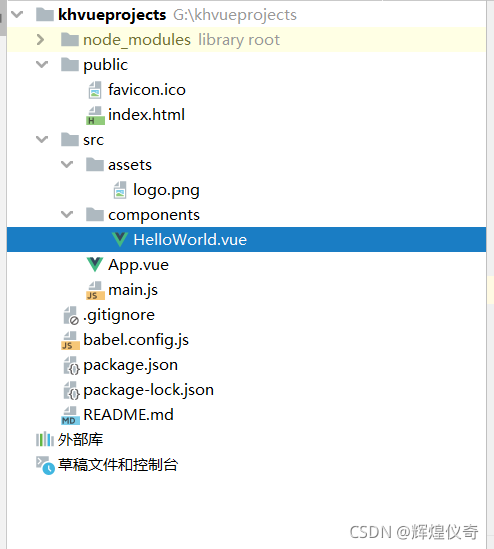Click the external libraries bar-chart icon
Screen dimensions: 494x549
pos(44,440)
